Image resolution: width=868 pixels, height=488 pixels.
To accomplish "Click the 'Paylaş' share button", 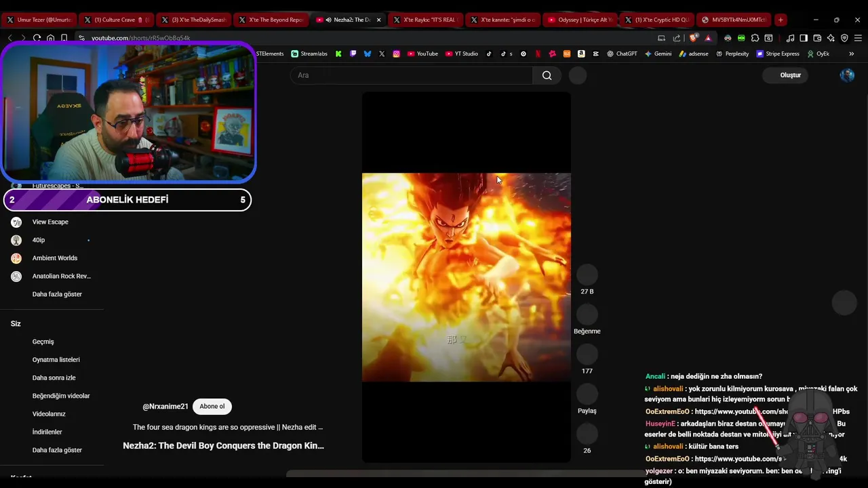I will click(x=587, y=394).
